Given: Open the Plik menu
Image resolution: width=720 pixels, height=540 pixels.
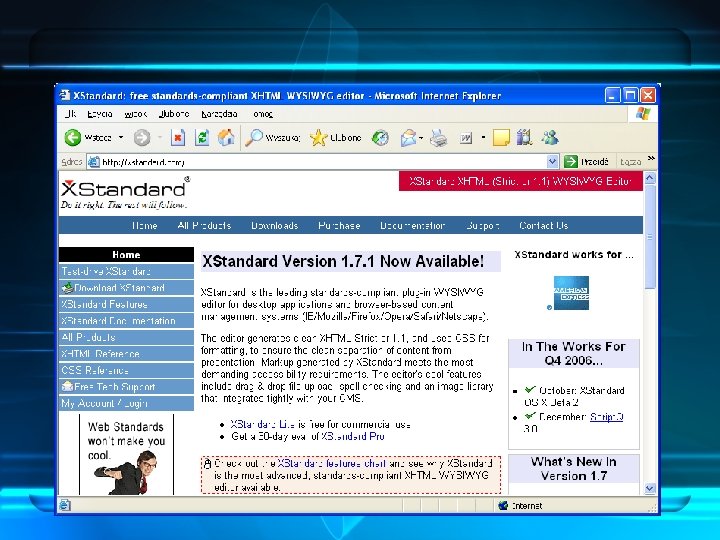Looking at the screenshot, I should (x=71, y=114).
